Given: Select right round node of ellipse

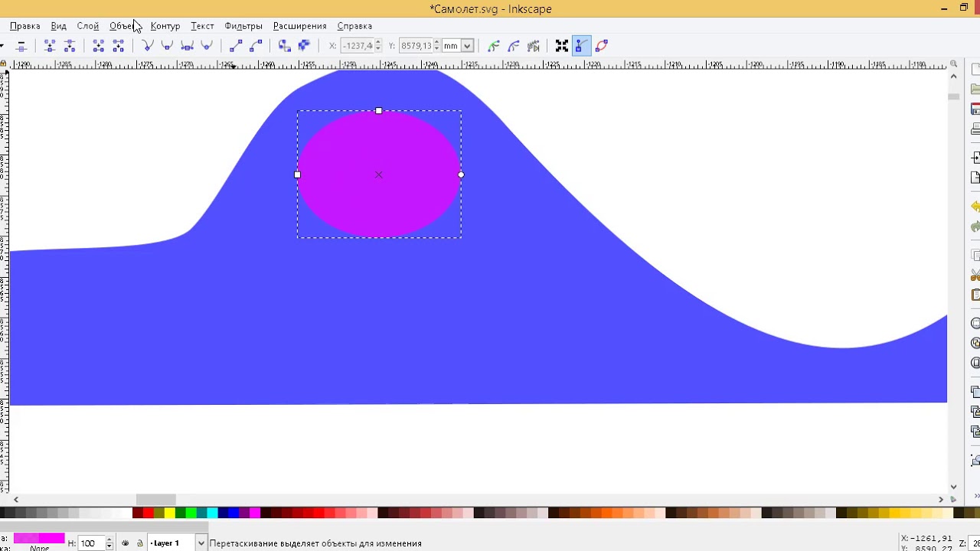Looking at the screenshot, I should pyautogui.click(x=461, y=174).
